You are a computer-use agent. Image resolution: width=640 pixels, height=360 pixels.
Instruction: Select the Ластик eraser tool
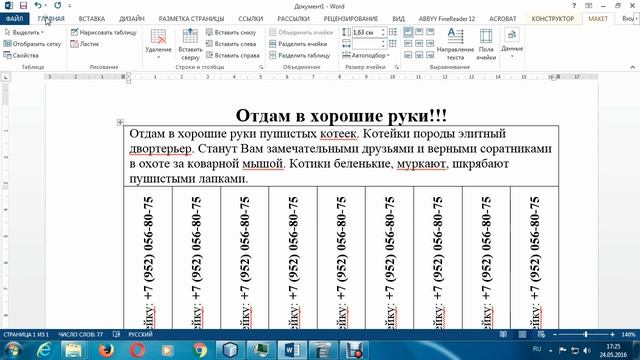tap(85, 44)
